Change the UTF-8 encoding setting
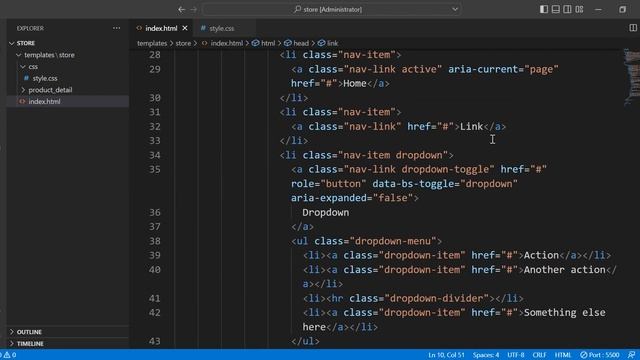The image size is (640, 360). tap(516, 355)
